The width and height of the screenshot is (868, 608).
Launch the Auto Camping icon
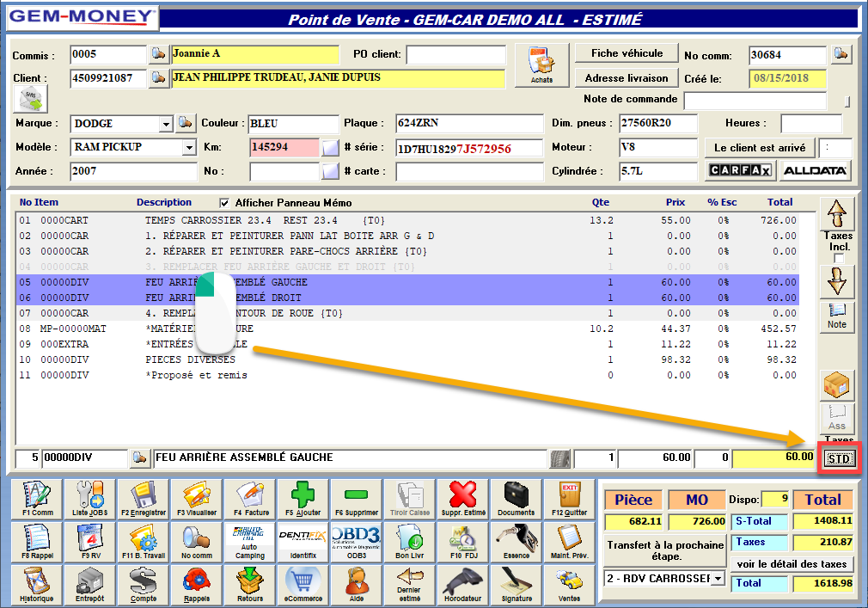(250, 542)
